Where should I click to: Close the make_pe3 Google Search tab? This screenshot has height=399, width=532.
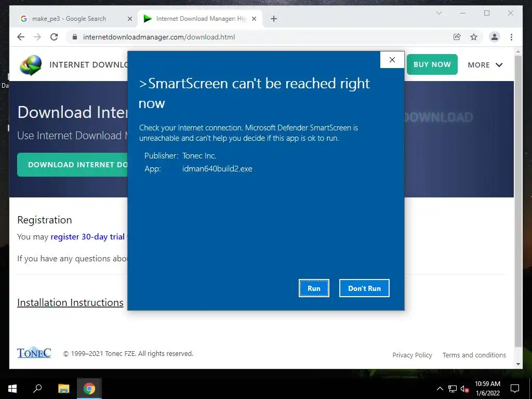click(x=129, y=19)
